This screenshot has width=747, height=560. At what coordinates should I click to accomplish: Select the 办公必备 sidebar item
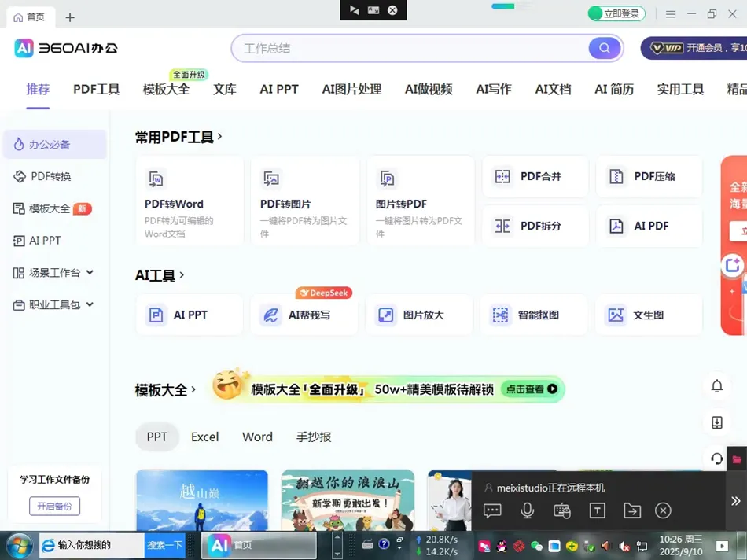click(x=54, y=145)
